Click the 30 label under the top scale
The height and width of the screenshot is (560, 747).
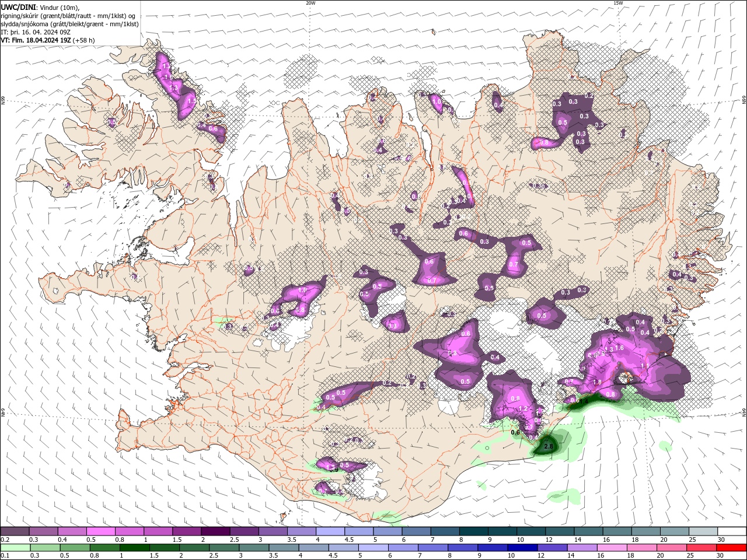(x=721, y=540)
